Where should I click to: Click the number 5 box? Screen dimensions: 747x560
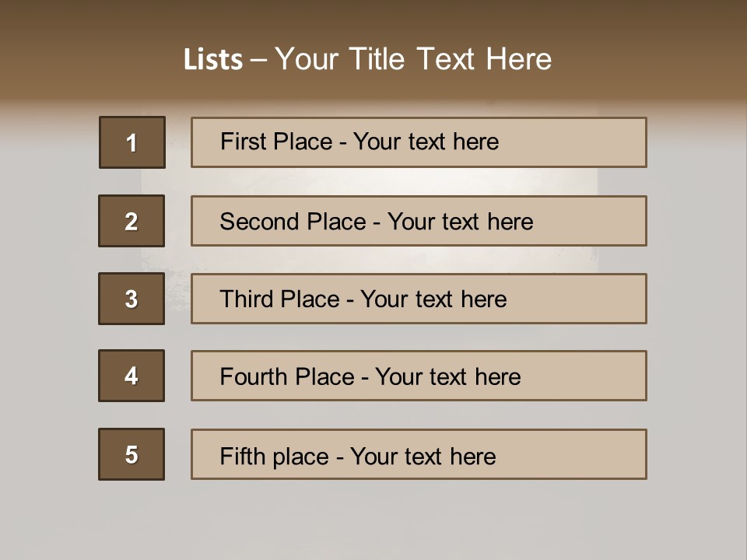point(132,454)
